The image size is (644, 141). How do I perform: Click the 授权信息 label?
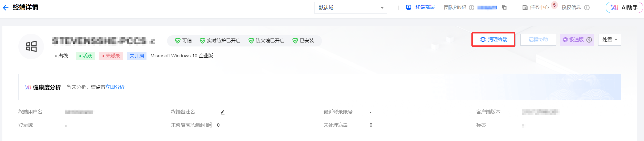click(x=571, y=7)
